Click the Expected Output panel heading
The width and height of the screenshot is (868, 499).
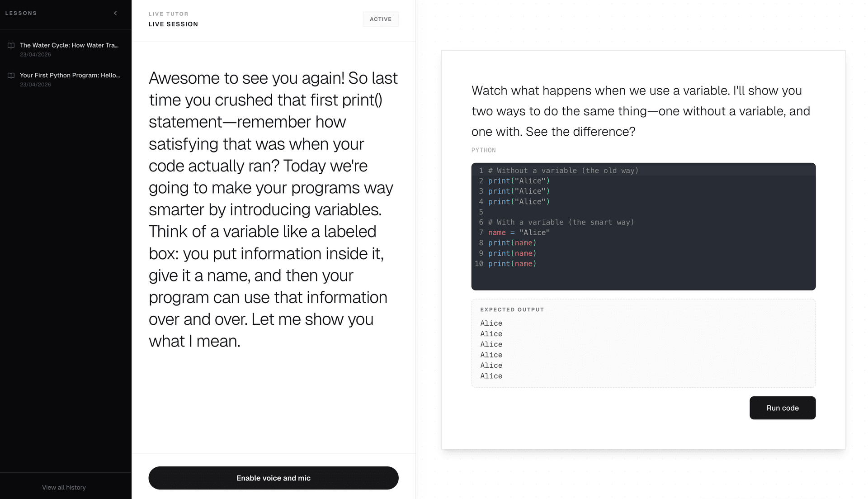(512, 309)
